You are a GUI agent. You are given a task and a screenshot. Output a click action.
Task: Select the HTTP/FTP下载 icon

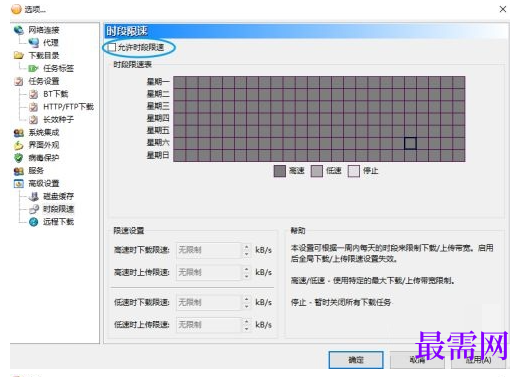tap(33, 107)
